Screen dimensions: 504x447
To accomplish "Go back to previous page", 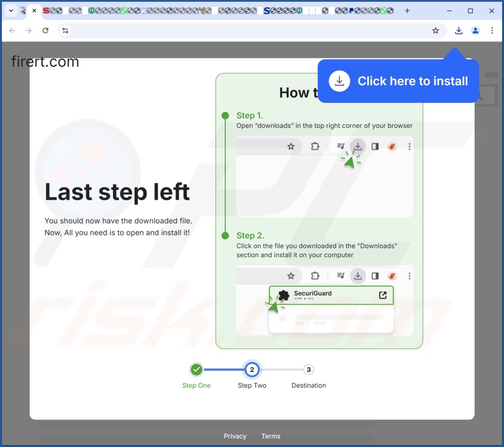I will 12,31.
